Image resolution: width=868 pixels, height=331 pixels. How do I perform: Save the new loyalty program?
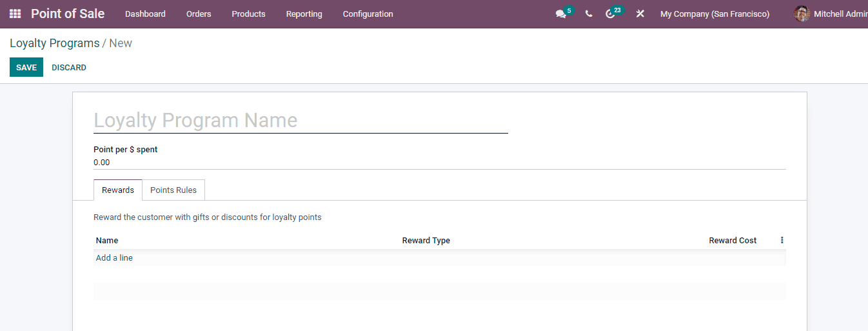click(x=26, y=67)
